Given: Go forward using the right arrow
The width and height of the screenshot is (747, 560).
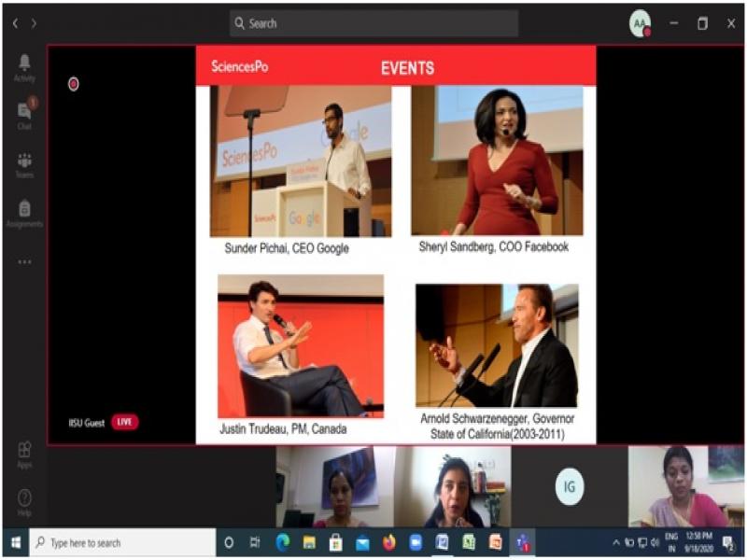Looking at the screenshot, I should (34, 23).
